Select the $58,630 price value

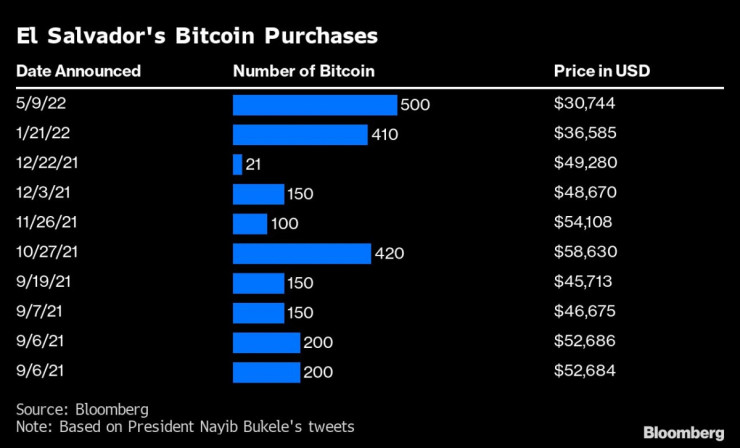[585, 254]
